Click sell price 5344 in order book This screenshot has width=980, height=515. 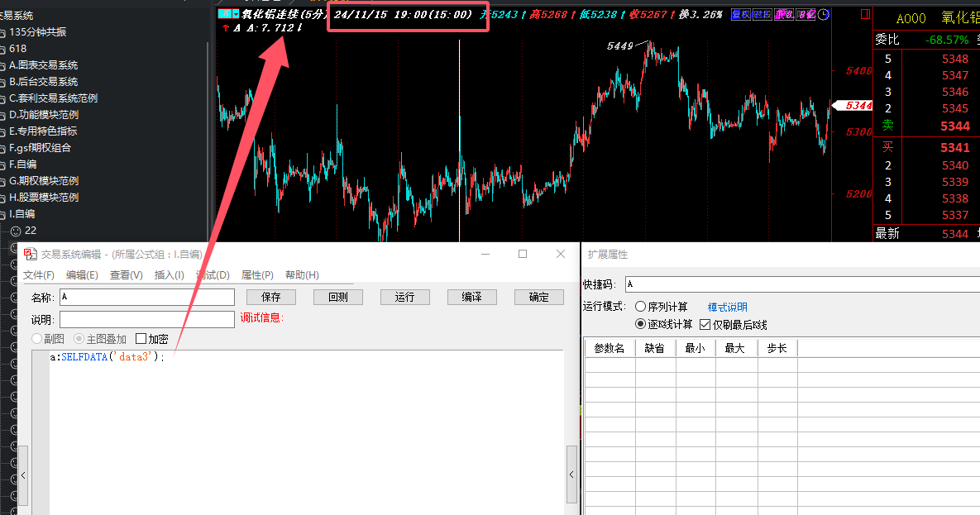955,126
